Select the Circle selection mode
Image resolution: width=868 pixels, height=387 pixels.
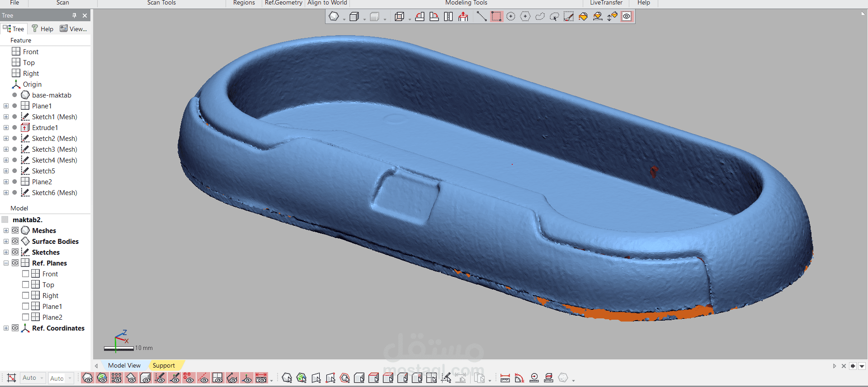pos(511,17)
